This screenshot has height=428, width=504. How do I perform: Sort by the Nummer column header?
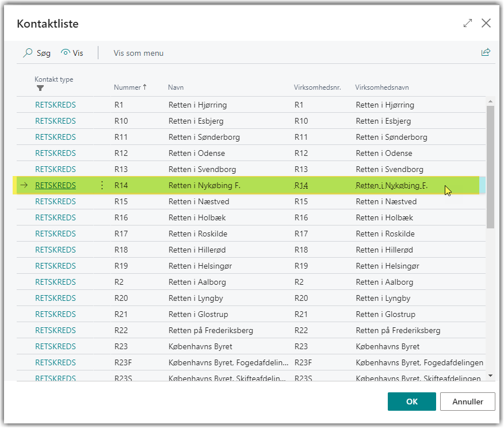pyautogui.click(x=130, y=87)
